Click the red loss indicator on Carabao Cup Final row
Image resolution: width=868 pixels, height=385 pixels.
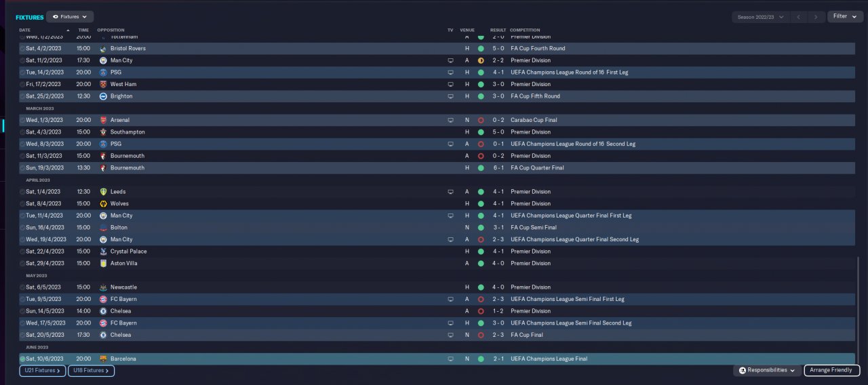[x=481, y=120]
